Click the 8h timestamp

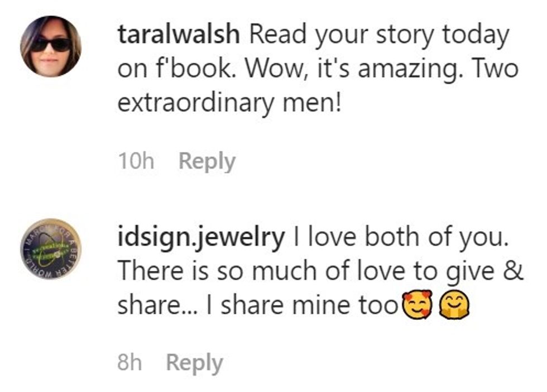coord(129,364)
